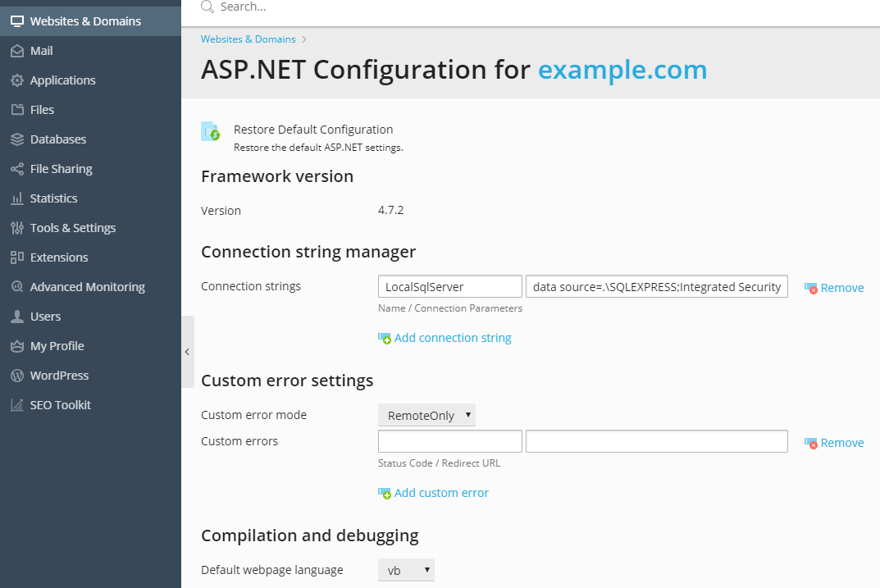Go to My Profile section
Viewport: 880px width, 588px height.
click(x=57, y=346)
